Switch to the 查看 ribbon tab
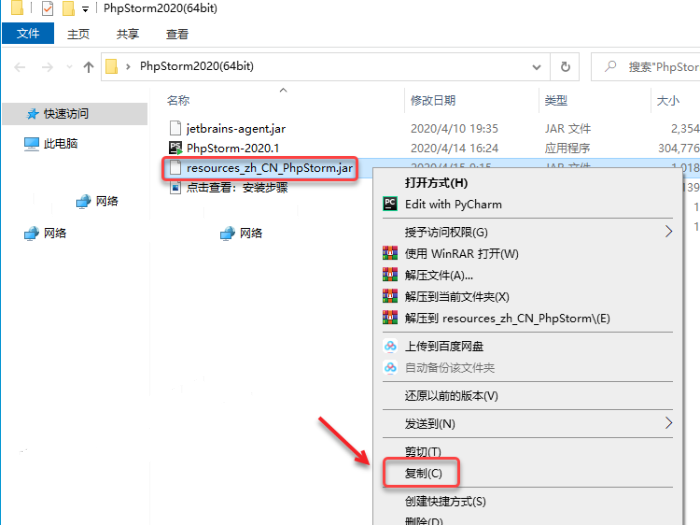This screenshot has height=525, width=700. tap(177, 34)
